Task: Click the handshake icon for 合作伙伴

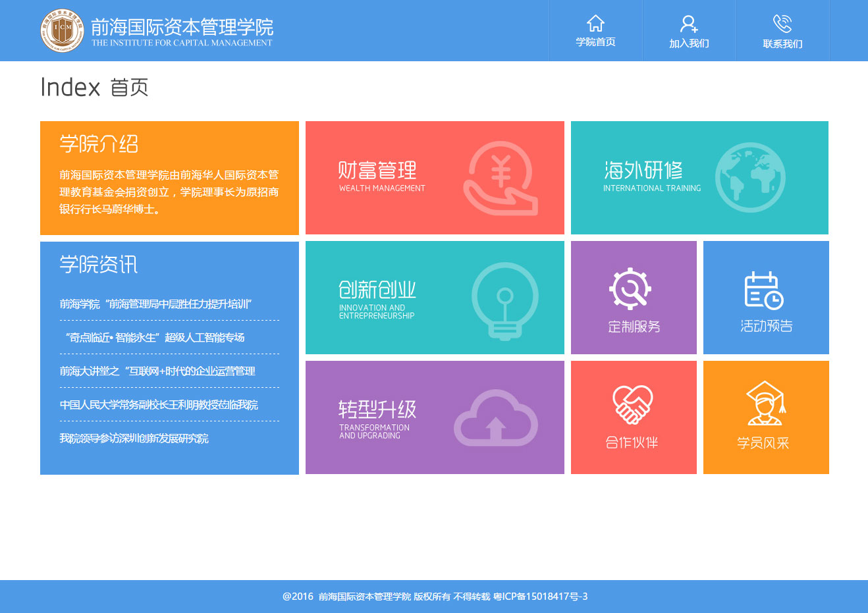Action: pyautogui.click(x=632, y=404)
